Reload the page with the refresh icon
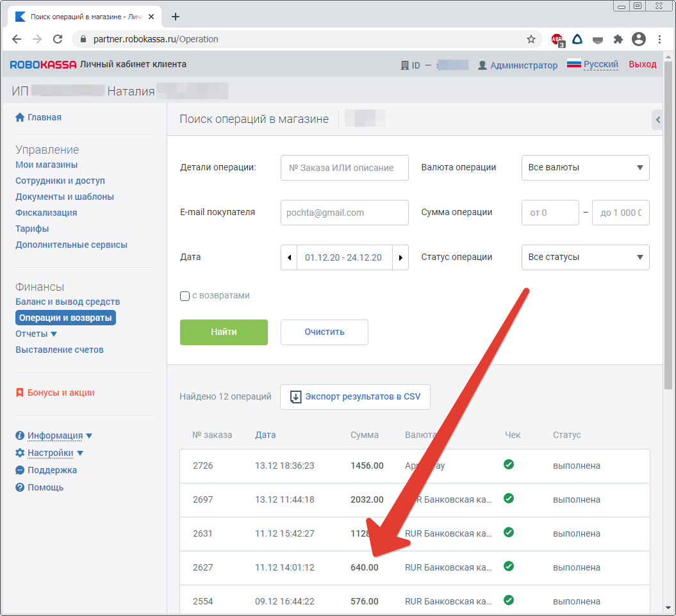This screenshot has height=616, width=676. 58,39
